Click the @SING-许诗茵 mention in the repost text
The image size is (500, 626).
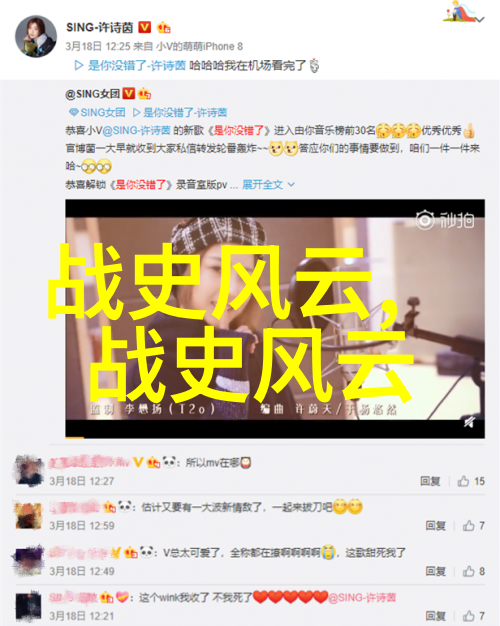[x=136, y=130]
